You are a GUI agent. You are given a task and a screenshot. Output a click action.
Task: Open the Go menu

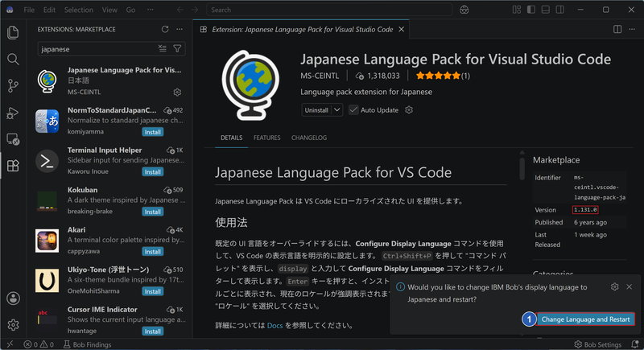coord(130,10)
